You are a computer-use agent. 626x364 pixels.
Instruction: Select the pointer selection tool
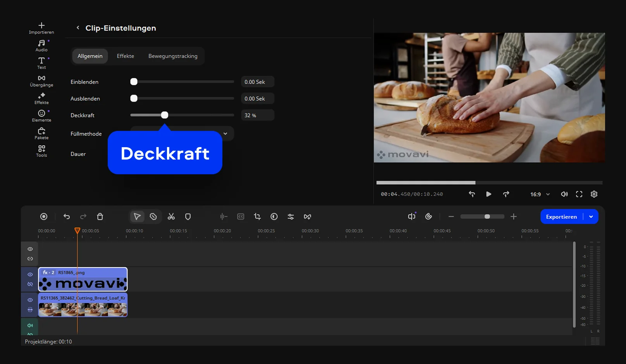[x=137, y=216]
